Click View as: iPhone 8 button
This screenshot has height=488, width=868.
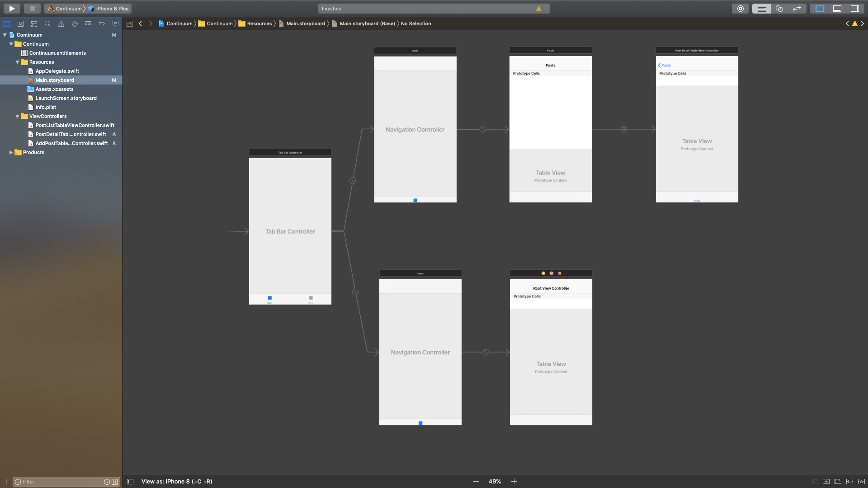176,482
